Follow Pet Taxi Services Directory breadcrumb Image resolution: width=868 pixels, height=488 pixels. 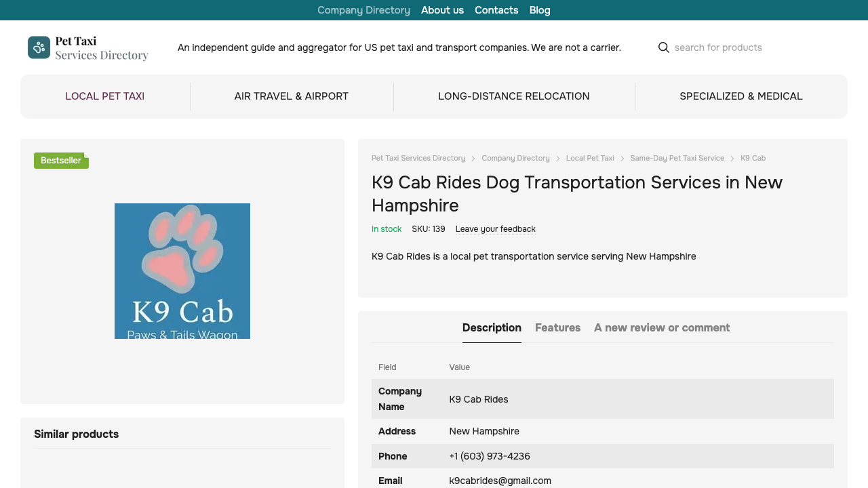[x=418, y=158]
